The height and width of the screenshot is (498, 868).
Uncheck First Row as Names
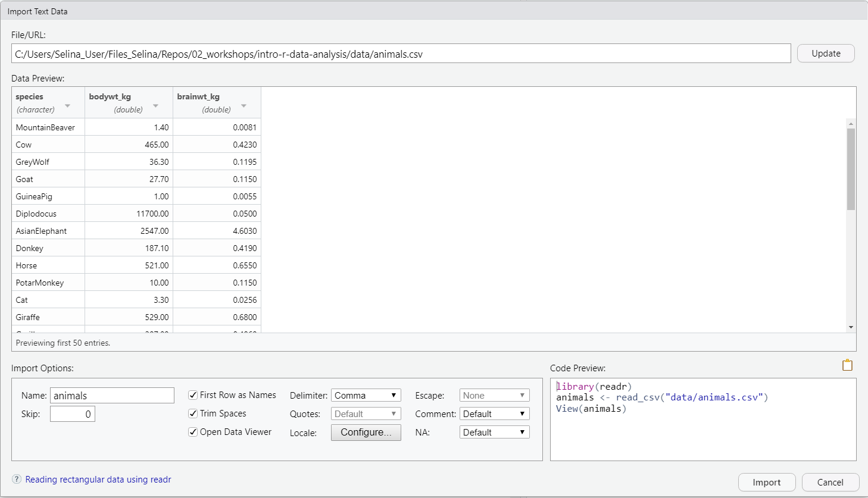coord(193,395)
